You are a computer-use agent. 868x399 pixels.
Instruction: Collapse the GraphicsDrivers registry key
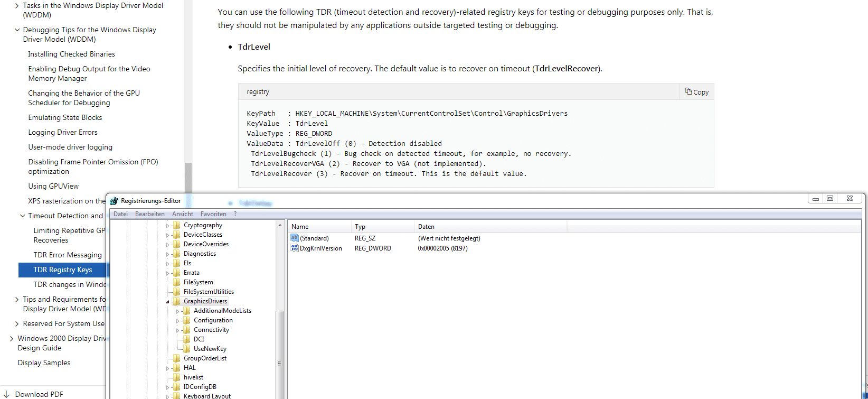[x=168, y=302]
